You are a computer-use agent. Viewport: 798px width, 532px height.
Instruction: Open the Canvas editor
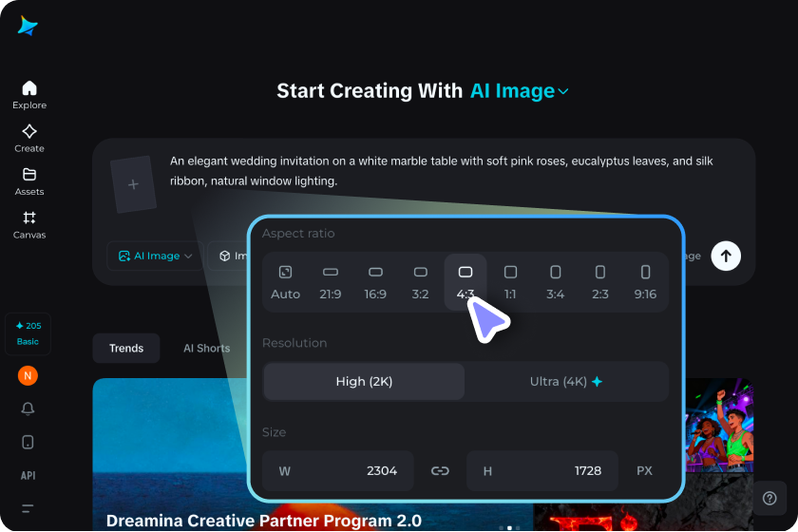pyautogui.click(x=29, y=224)
